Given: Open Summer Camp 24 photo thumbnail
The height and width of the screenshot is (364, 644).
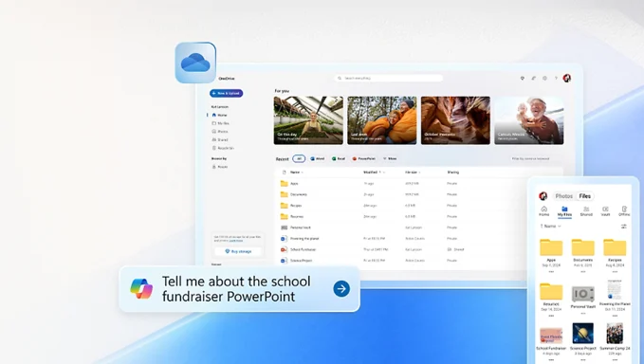Looking at the screenshot, I should tap(615, 334).
